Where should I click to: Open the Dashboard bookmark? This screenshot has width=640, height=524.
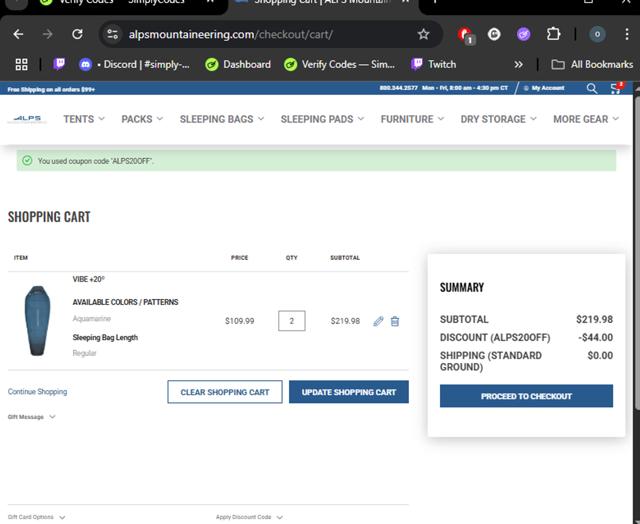238,64
